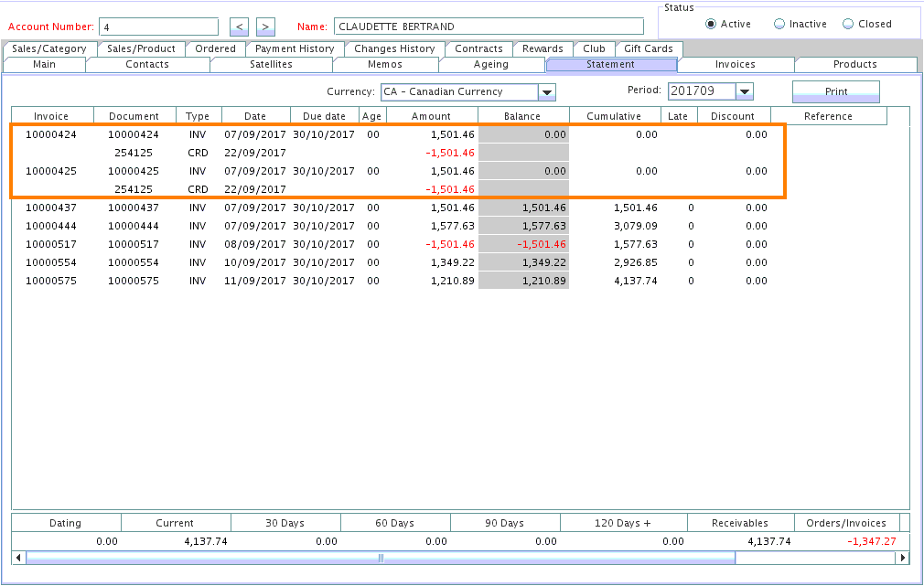This screenshot has width=924, height=586.
Task: Expand the Period dropdown arrow
Action: (744, 91)
